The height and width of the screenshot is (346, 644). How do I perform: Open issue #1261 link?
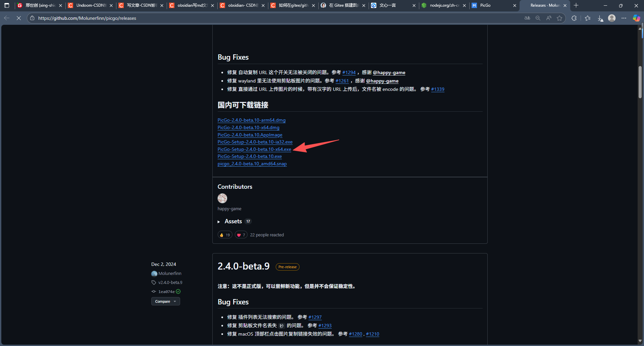coord(342,81)
